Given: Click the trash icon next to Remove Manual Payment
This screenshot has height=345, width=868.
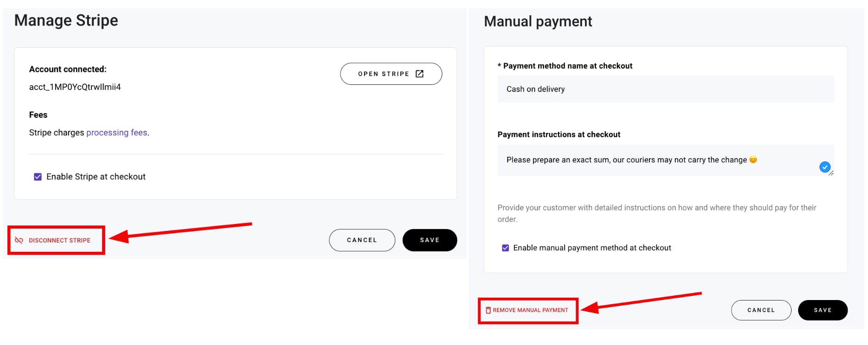Looking at the screenshot, I should (x=489, y=310).
